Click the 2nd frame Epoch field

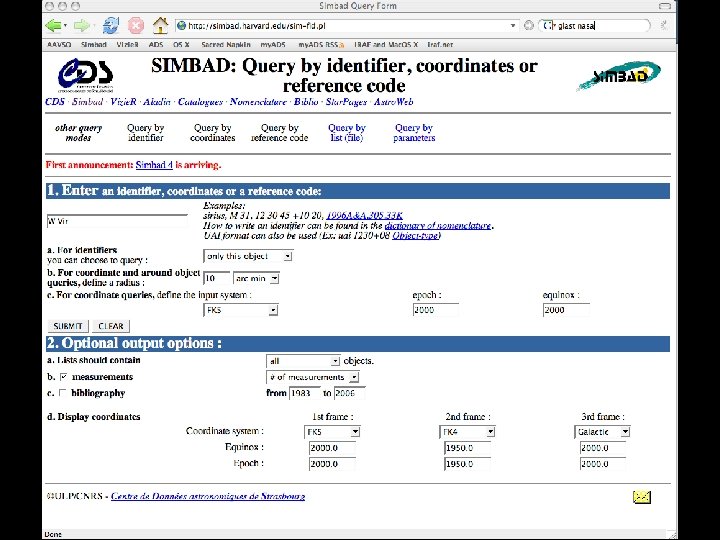tap(467, 464)
